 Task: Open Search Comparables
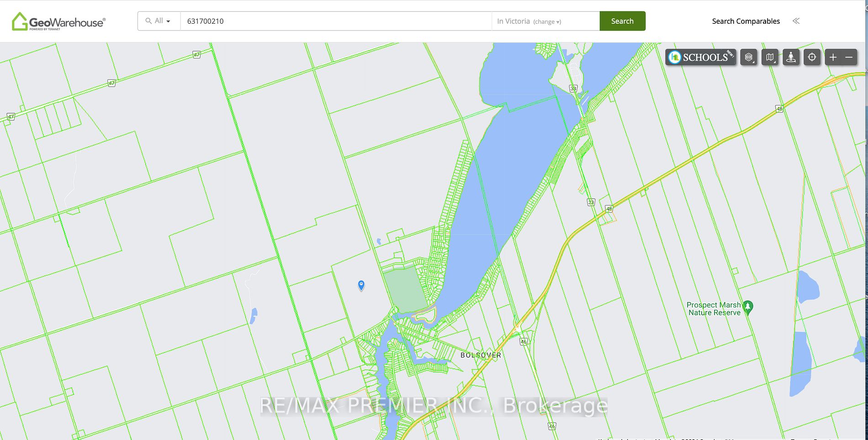[x=746, y=21]
